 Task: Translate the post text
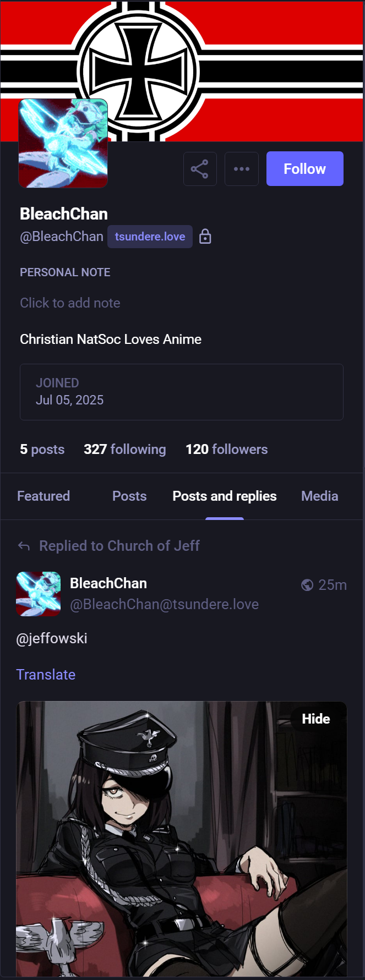pos(46,675)
